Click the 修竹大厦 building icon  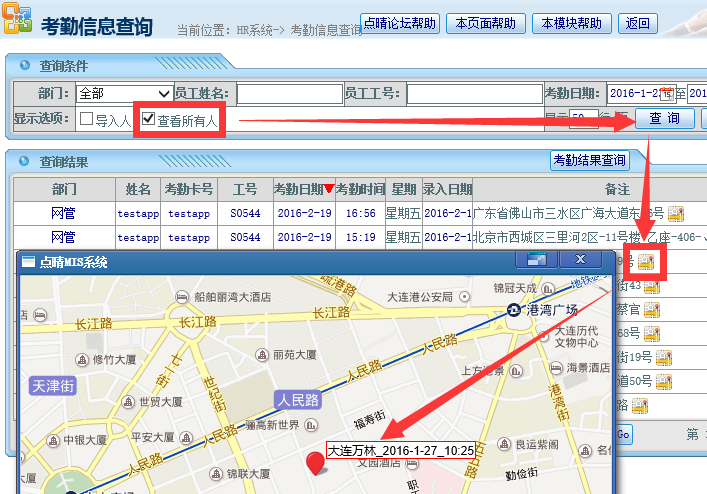tap(82, 360)
